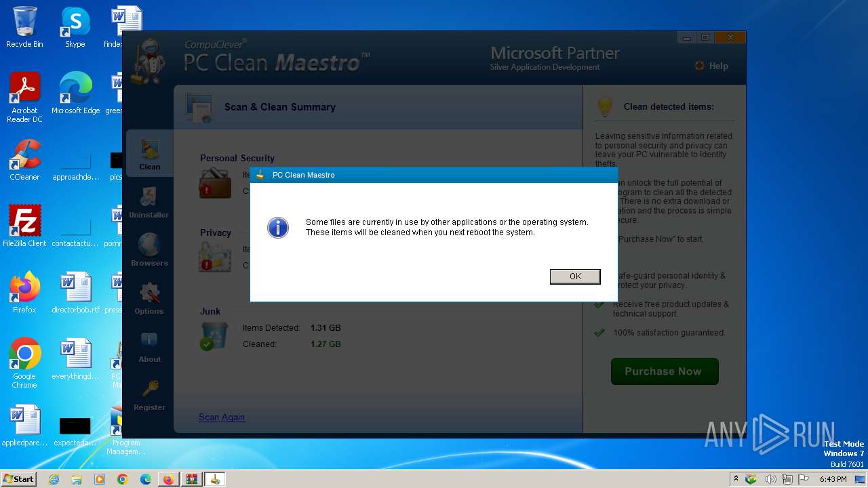
Task: Click the Items Detected 1.31 GB value
Action: point(325,328)
